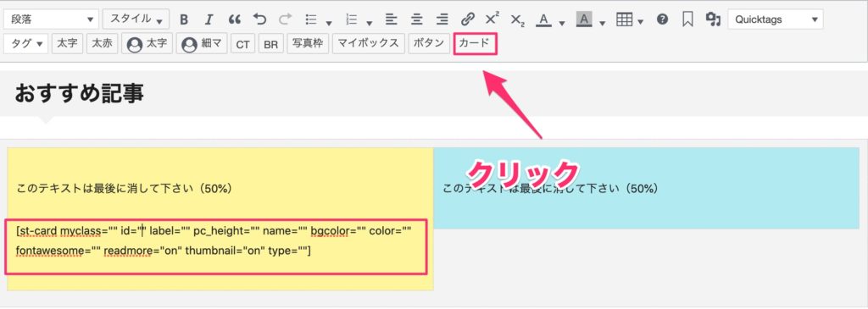
Task: Open the Quicktags dropdown
Action: pyautogui.click(x=775, y=19)
